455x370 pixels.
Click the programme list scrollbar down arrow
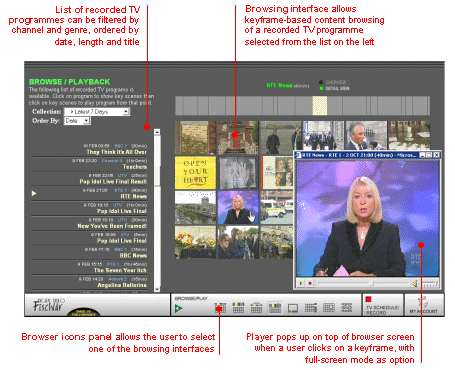point(157,289)
